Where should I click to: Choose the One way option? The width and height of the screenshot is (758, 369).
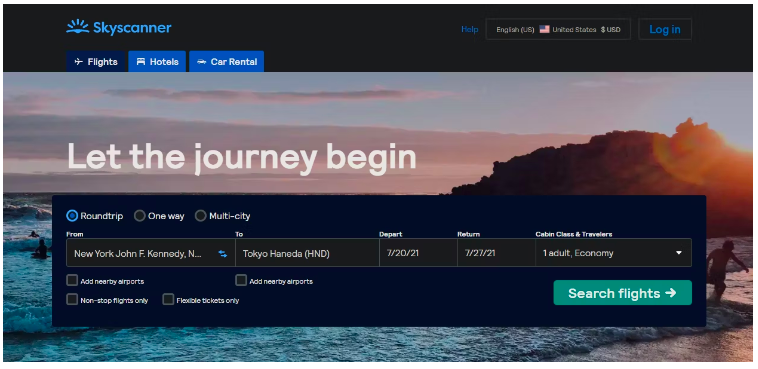coord(140,216)
